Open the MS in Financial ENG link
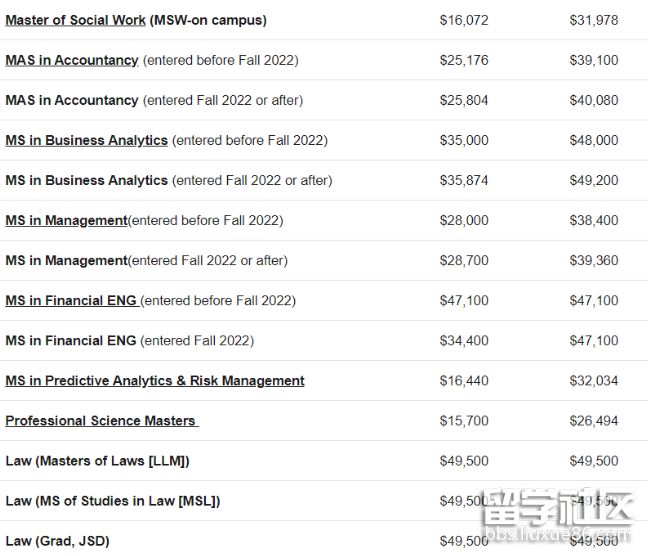This screenshot has width=648, height=556. pyautogui.click(x=71, y=301)
